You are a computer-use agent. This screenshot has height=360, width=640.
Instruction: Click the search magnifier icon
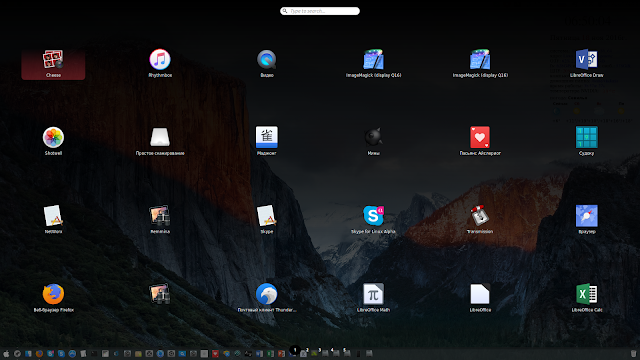point(285,11)
